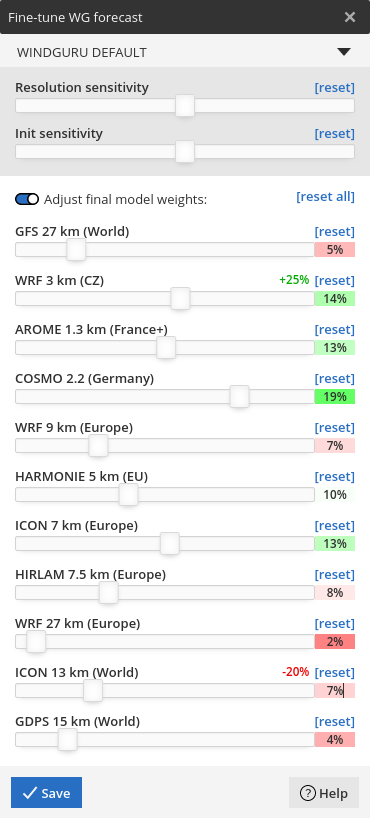Screen dimensions: 370x818
Task: Click the HARMONIE 5 km slider handle
Action: click(x=128, y=495)
